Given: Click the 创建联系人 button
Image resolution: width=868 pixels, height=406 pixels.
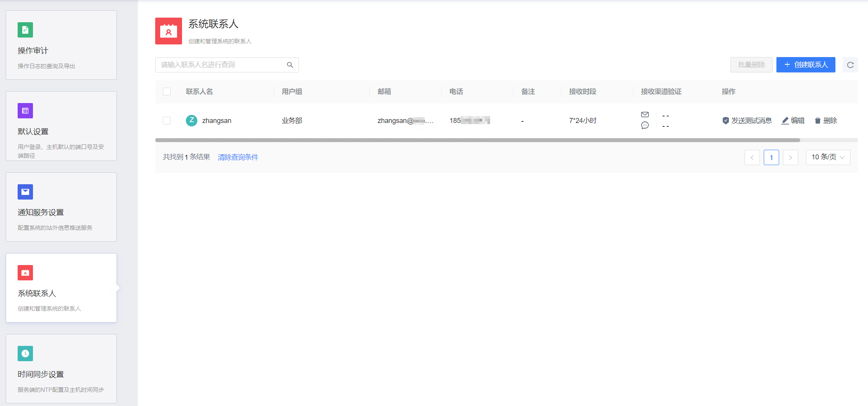Looking at the screenshot, I should point(806,65).
